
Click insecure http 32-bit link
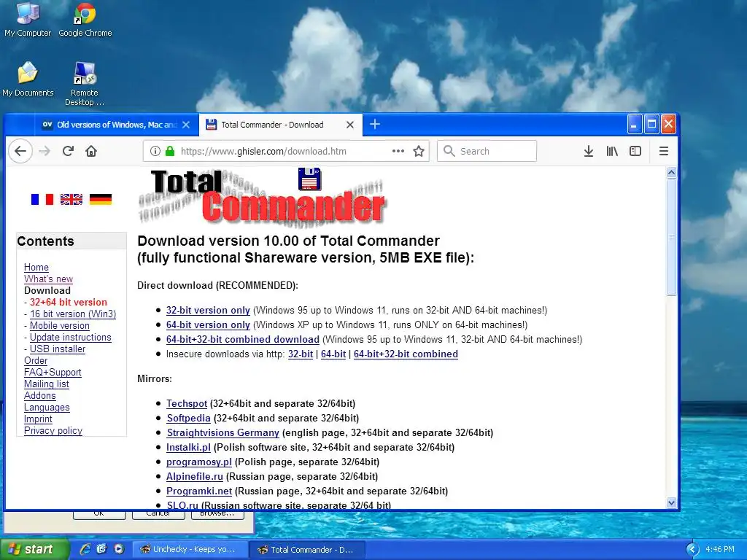[301, 354]
